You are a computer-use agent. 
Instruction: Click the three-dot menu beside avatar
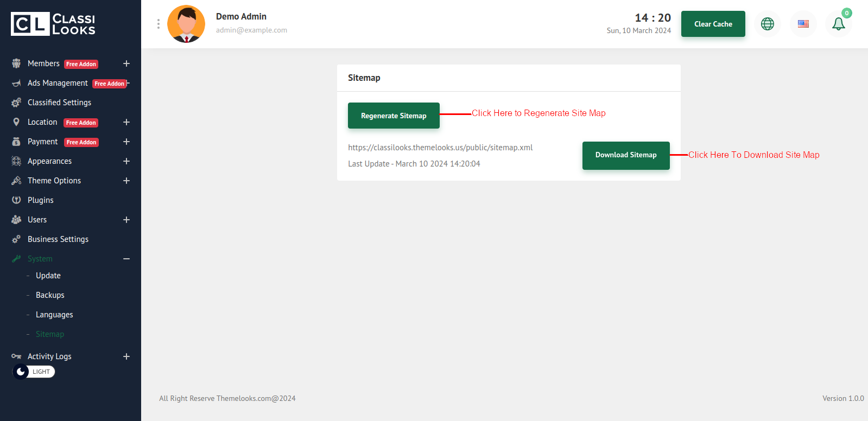click(x=159, y=24)
